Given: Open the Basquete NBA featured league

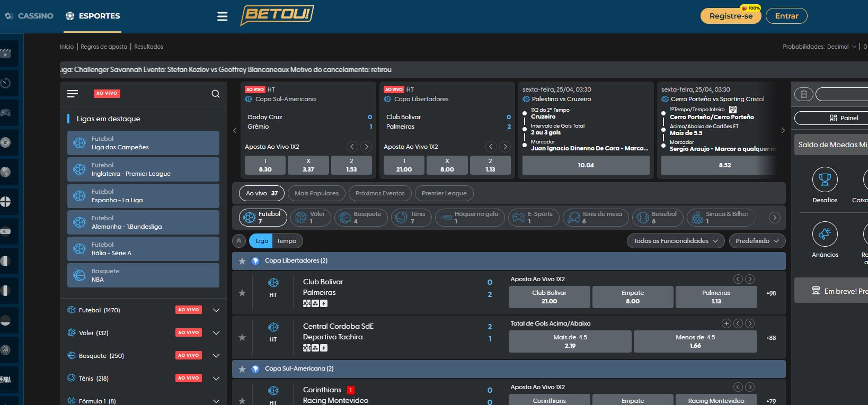Looking at the screenshot, I should click(x=143, y=275).
